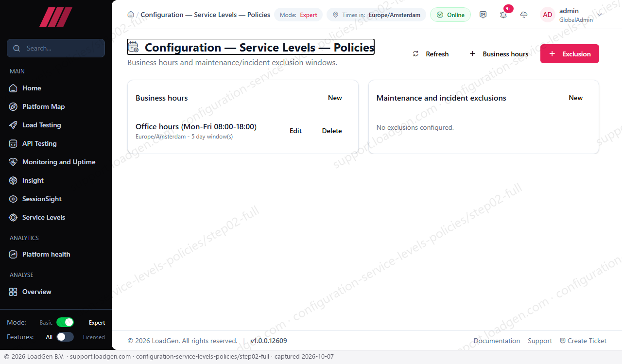
Task: Click the version text v1.0.0.12609
Action: pyautogui.click(x=269, y=341)
